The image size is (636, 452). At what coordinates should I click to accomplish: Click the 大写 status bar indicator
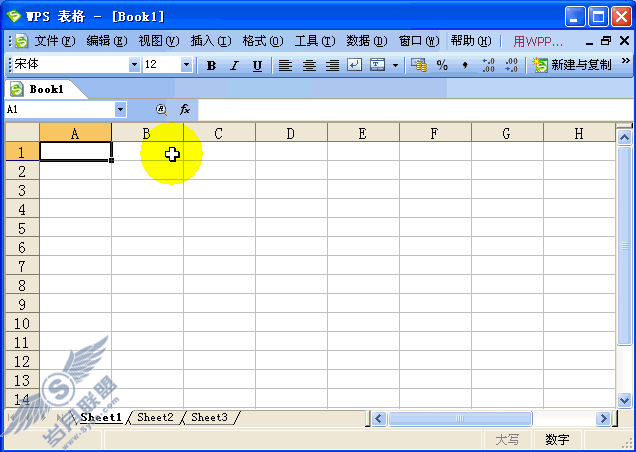[507, 439]
